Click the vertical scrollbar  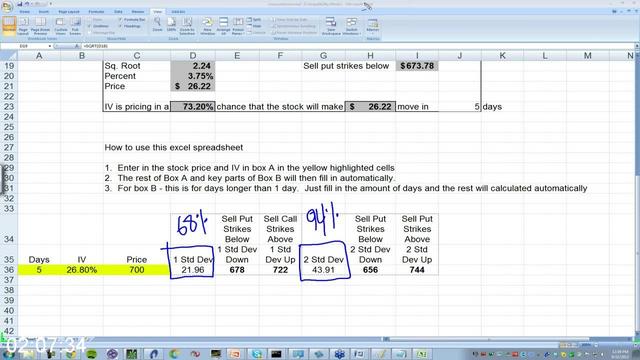point(637,192)
